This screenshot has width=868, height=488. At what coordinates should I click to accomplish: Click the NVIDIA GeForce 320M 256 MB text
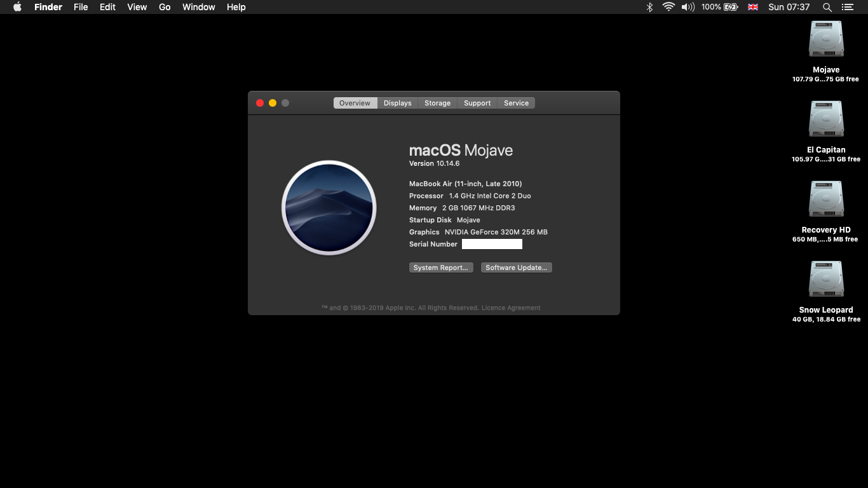click(x=496, y=232)
